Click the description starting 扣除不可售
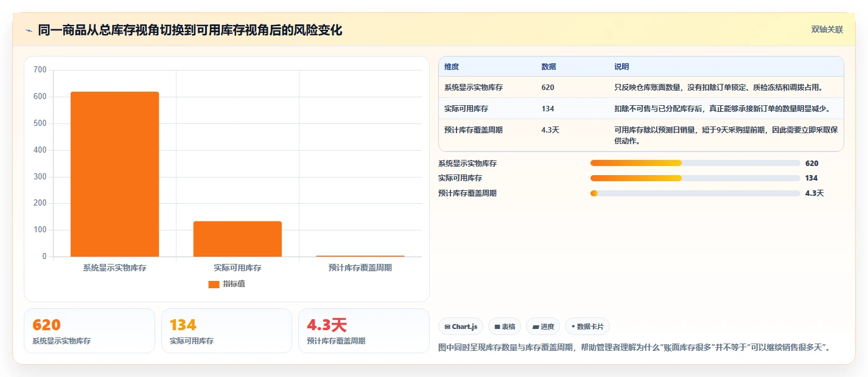Image resolution: width=868 pixels, height=377 pixels. [x=722, y=109]
